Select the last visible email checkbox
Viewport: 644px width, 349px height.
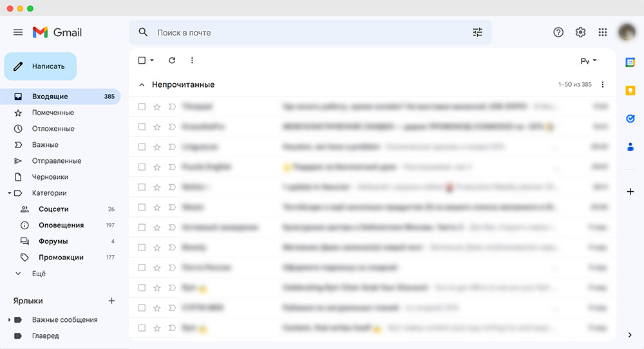pyautogui.click(x=142, y=328)
